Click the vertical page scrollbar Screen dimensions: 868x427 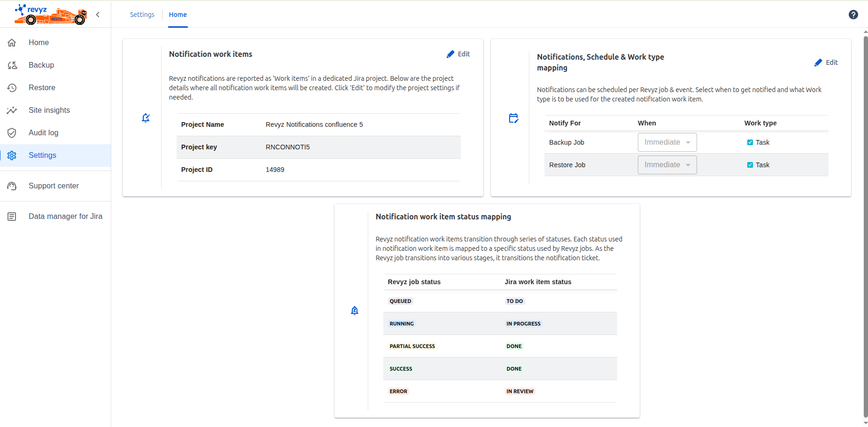coord(865,225)
